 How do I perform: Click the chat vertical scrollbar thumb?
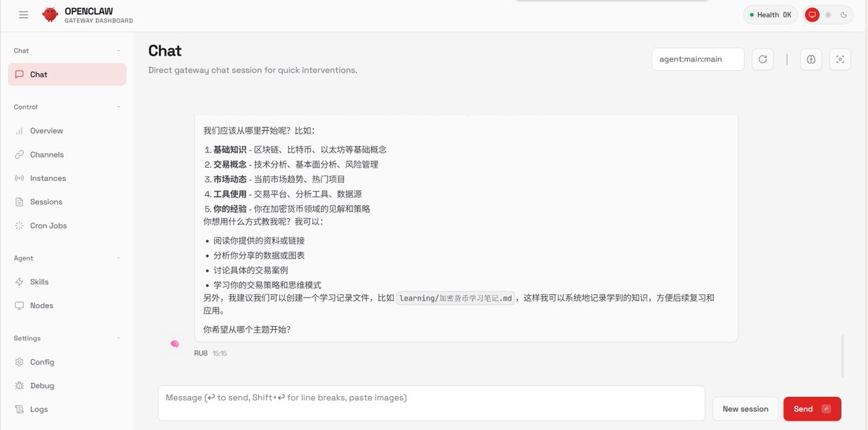[x=843, y=356]
